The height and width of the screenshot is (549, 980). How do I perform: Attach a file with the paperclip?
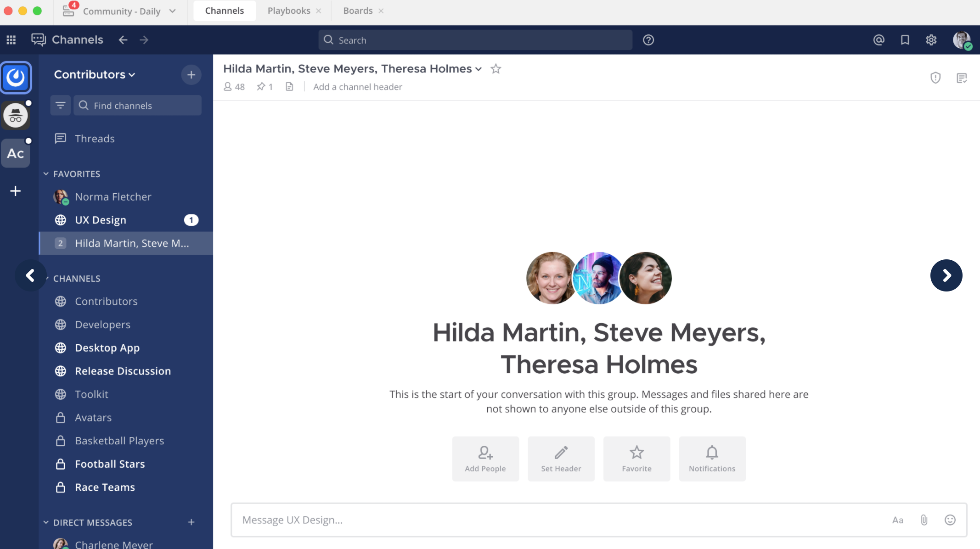(x=924, y=520)
